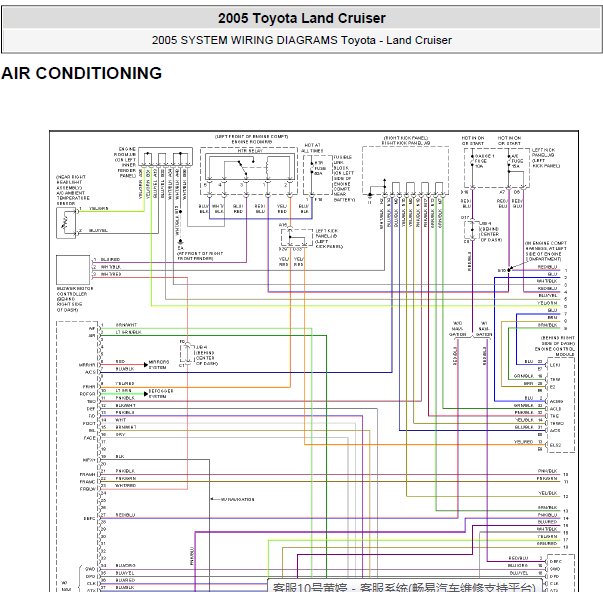Click the "W/ NAVIGATION" annotation
The width and height of the screenshot is (603, 592).
click(237, 499)
